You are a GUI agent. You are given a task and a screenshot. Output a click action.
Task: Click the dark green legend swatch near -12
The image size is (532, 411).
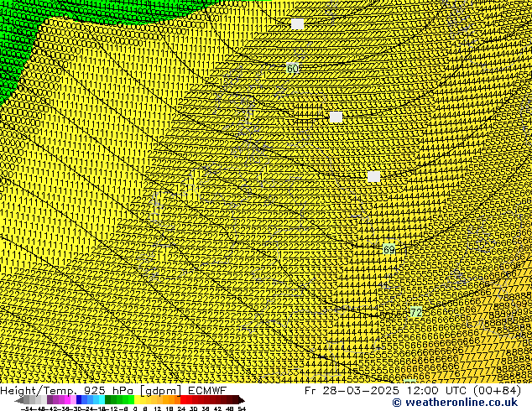[x=107, y=400]
